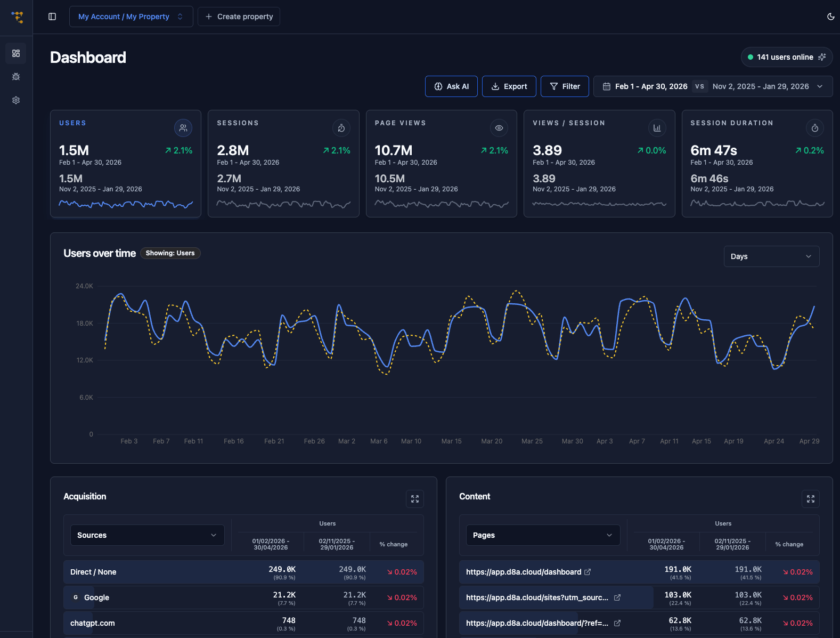Click the Google source row
This screenshot has width=840, height=638.
(x=243, y=597)
